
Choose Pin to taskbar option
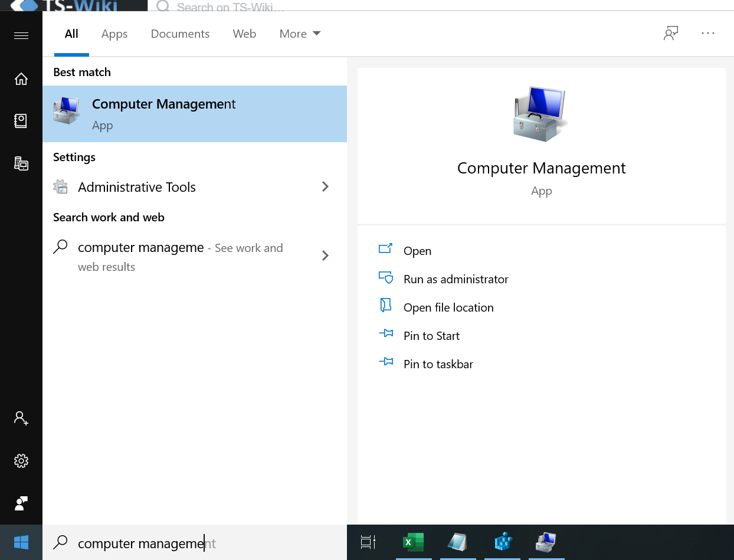pyautogui.click(x=438, y=364)
